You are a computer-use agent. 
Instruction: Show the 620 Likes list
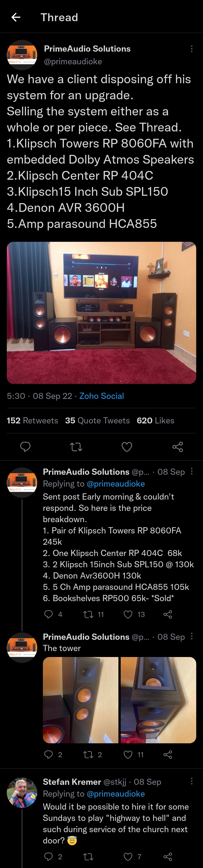pos(156,421)
